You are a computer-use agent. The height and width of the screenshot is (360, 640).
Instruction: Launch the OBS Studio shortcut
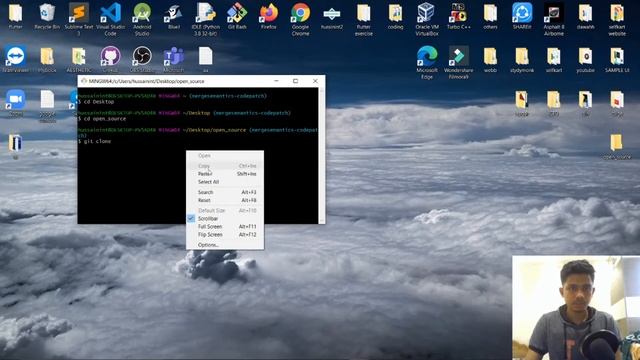click(x=142, y=59)
